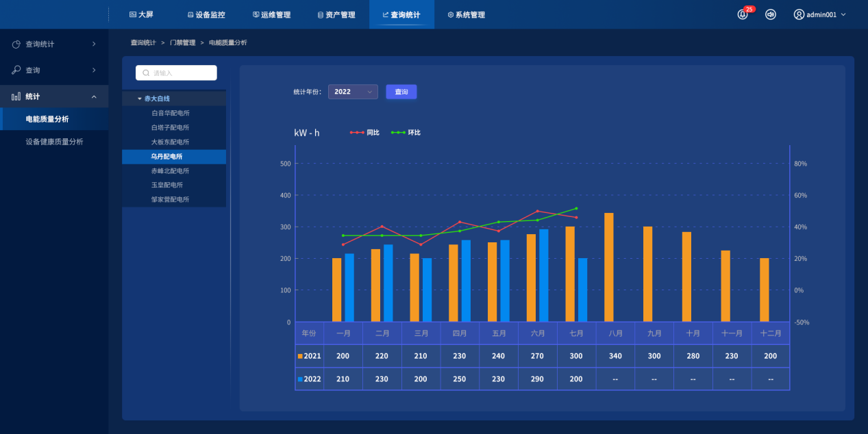Screen dimensions: 868x434
Task: Open the 统计年份 2022 dropdown
Action: coord(353,92)
